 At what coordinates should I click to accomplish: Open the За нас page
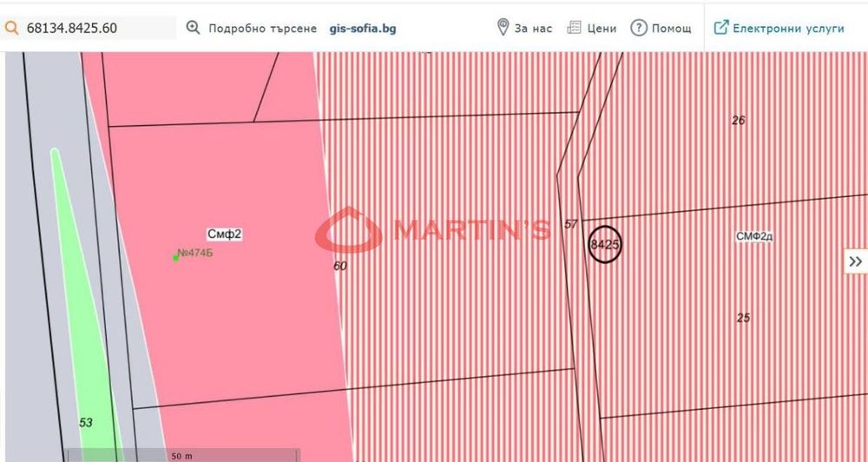pyautogui.click(x=533, y=29)
